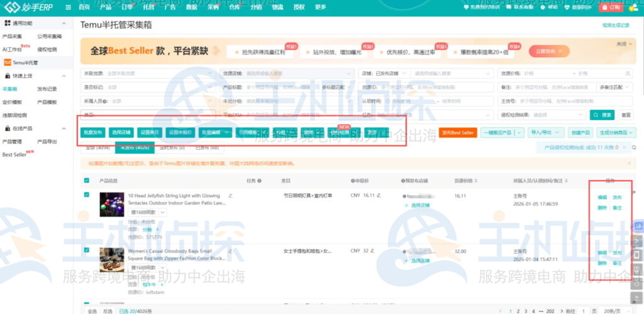Click the Jellyfish String Light thumbnail
The width and height of the screenshot is (644, 314).
(x=112, y=205)
